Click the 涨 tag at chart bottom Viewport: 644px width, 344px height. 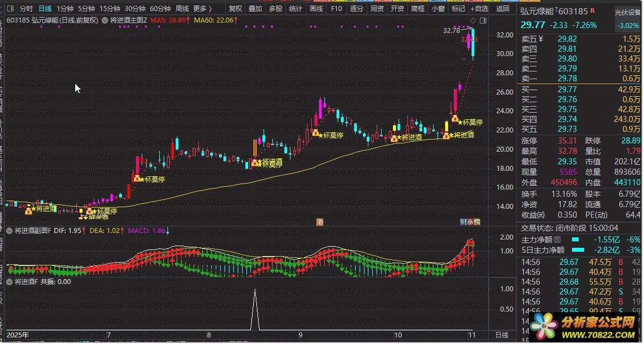coord(470,222)
